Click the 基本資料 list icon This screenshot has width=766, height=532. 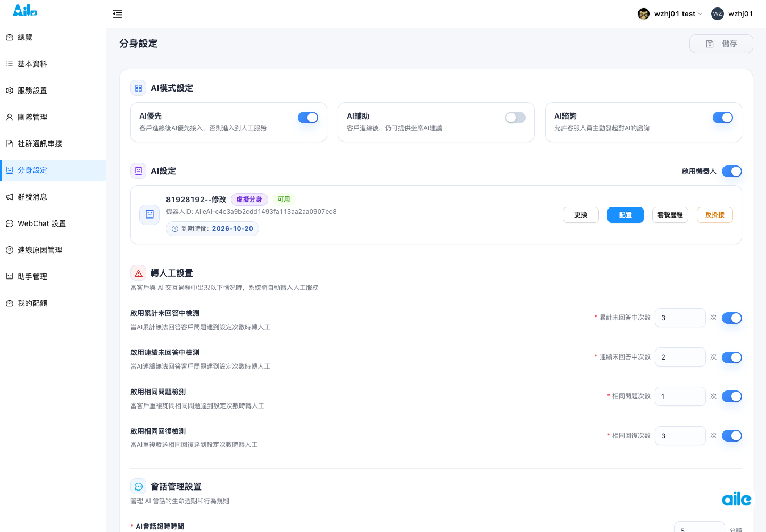pyautogui.click(x=10, y=64)
